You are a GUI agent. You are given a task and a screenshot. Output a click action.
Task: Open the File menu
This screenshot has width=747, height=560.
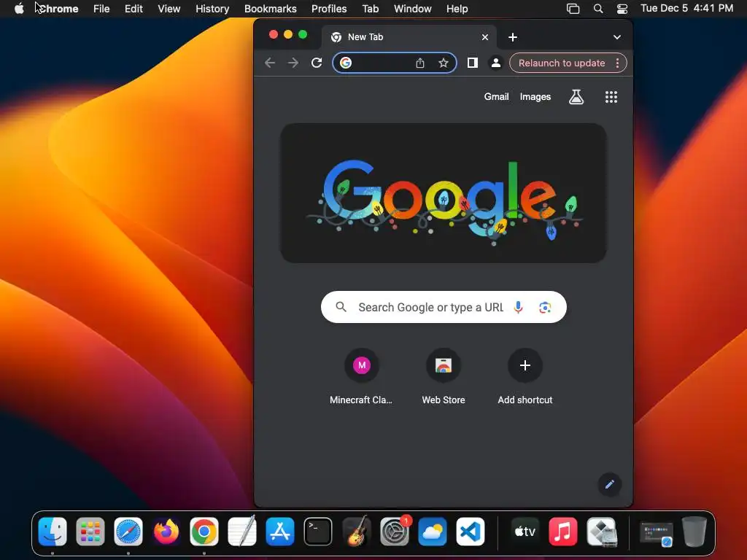pyautogui.click(x=101, y=9)
